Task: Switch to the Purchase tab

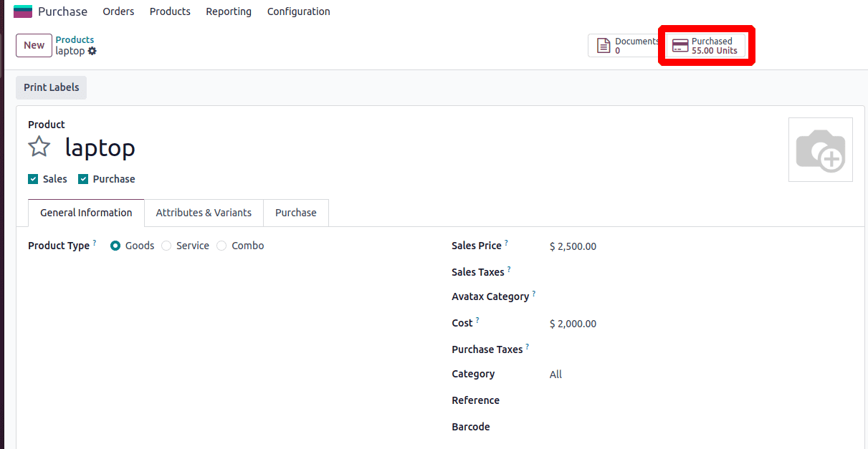Action: tap(296, 213)
